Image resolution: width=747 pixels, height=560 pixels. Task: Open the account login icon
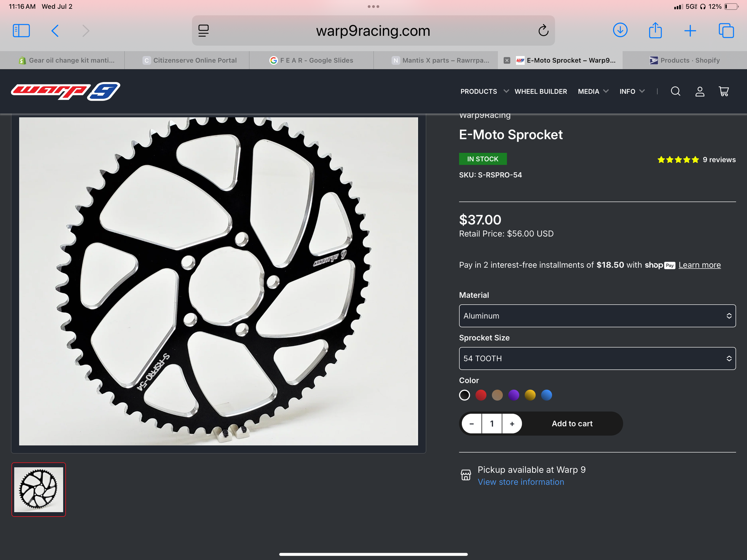[700, 91]
